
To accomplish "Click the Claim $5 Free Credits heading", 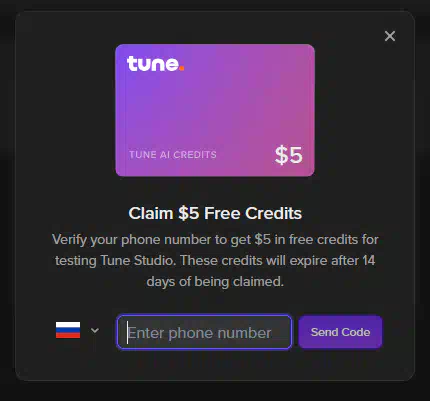I will point(215,213).
